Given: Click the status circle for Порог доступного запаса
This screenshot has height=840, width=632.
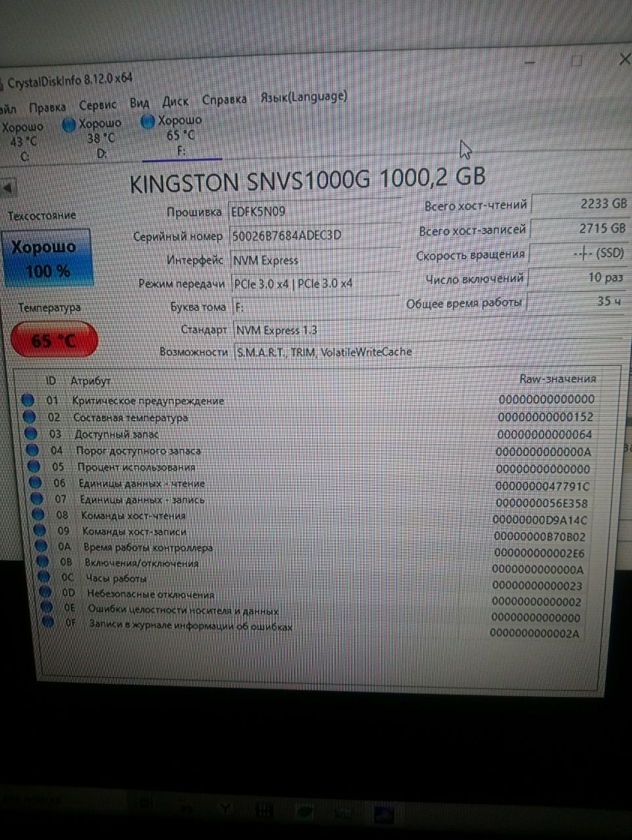Looking at the screenshot, I should pyautogui.click(x=33, y=450).
